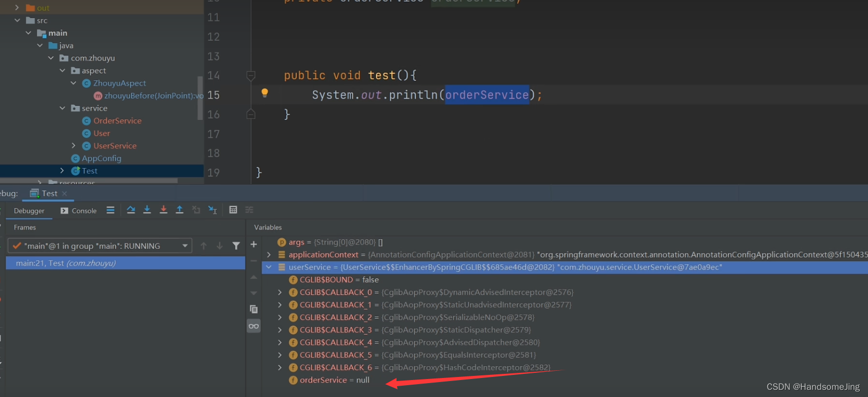Click the copy watches icon
This screenshot has width=868, height=397.
pos(254,309)
